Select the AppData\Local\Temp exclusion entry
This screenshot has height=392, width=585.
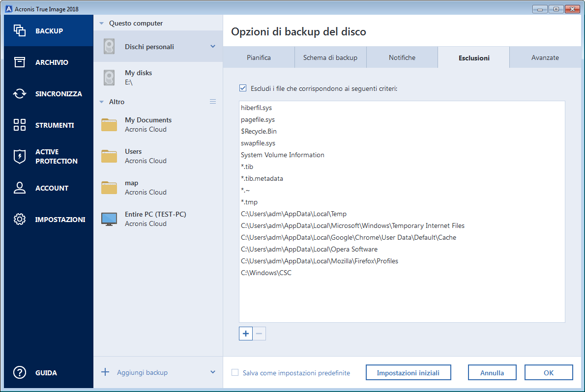click(x=402, y=214)
